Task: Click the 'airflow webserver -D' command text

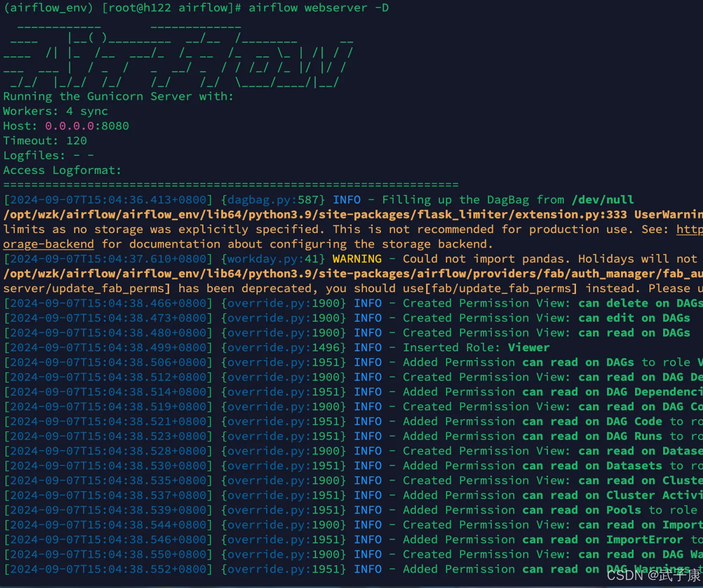Action: tap(319, 8)
